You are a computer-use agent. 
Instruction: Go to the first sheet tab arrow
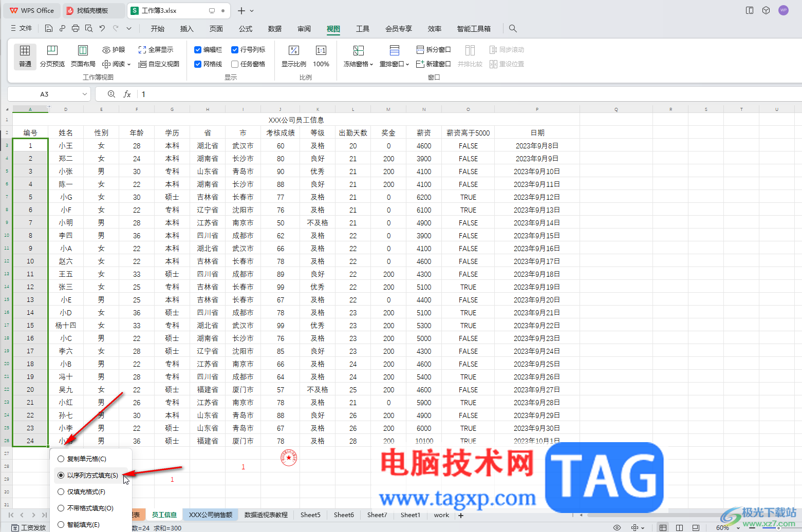pyautogui.click(x=11, y=515)
